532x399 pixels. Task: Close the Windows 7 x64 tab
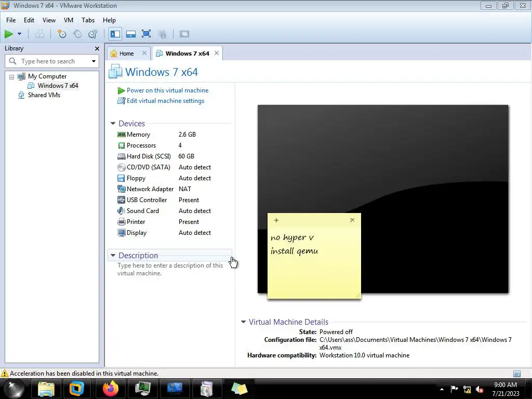[x=217, y=54]
